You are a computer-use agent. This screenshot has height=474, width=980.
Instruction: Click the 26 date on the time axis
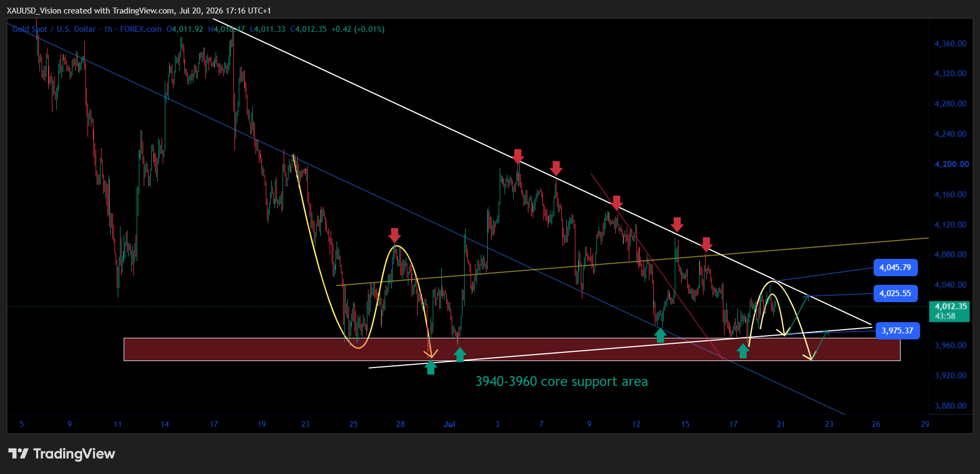876,424
